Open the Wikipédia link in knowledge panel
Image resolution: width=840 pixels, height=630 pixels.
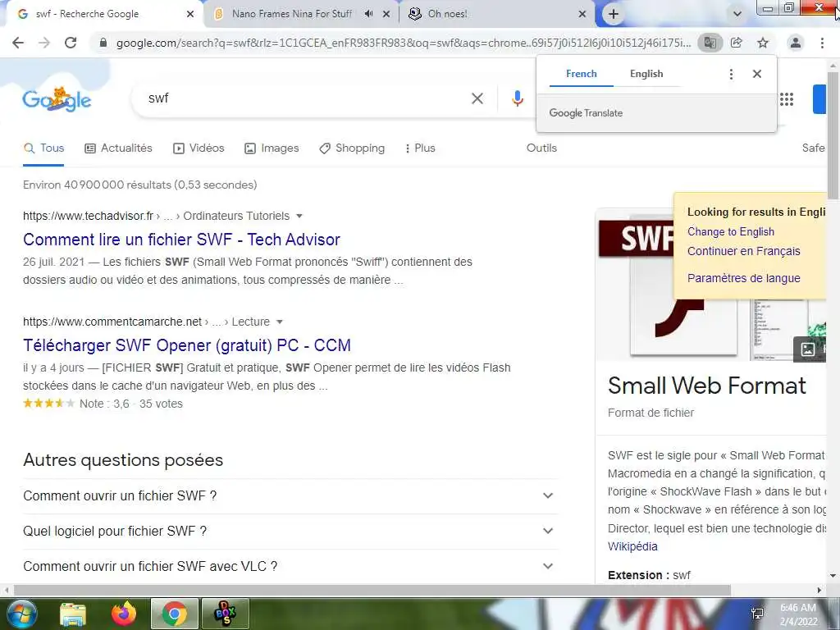(632, 547)
